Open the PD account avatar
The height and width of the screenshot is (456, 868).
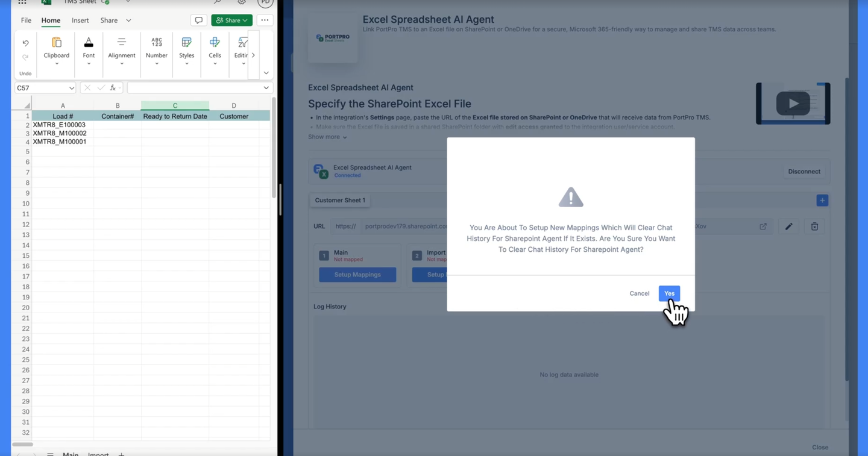265,2
